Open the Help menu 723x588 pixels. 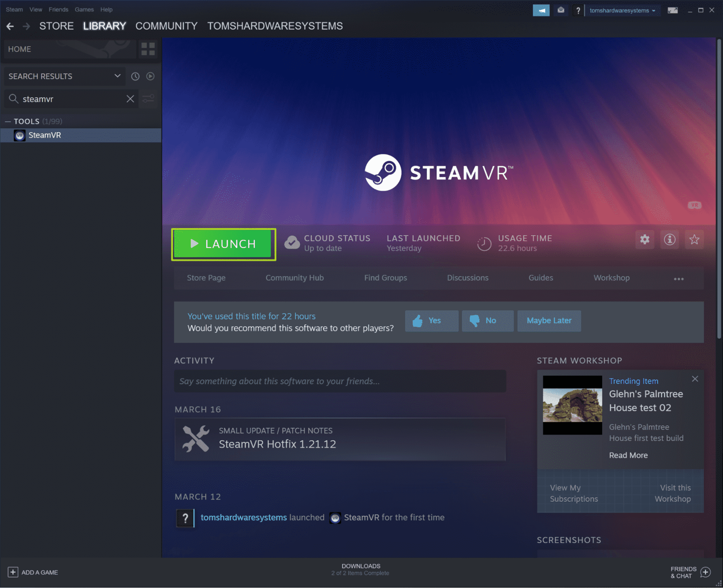pyautogui.click(x=106, y=9)
